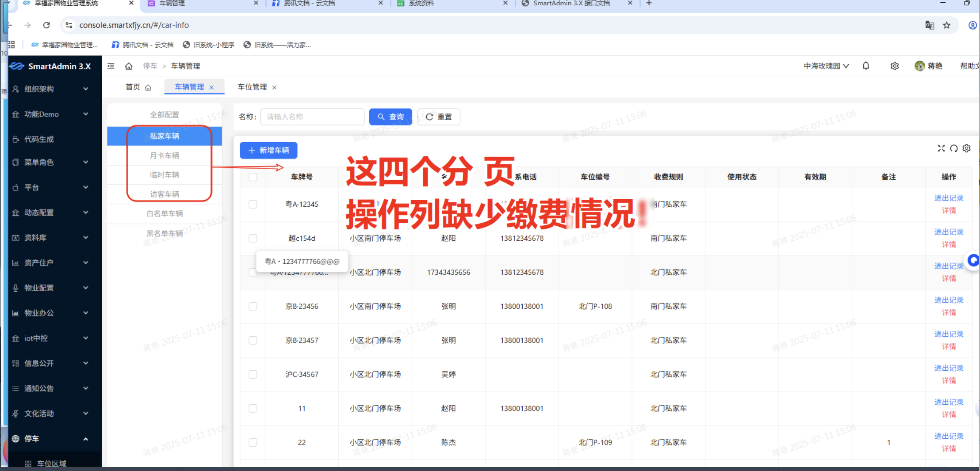Click the notification bell icon
Viewport: 980px width, 471px height.
coord(865,66)
